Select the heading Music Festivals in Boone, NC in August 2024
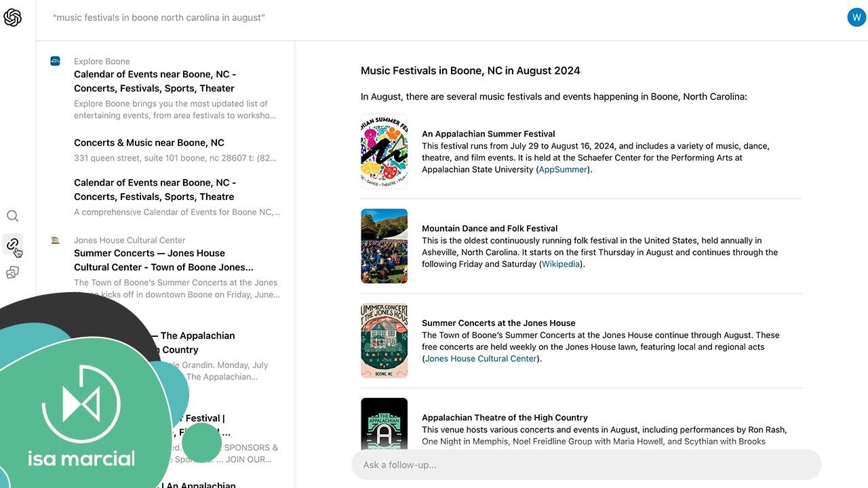The height and width of the screenshot is (488, 868). point(471,70)
